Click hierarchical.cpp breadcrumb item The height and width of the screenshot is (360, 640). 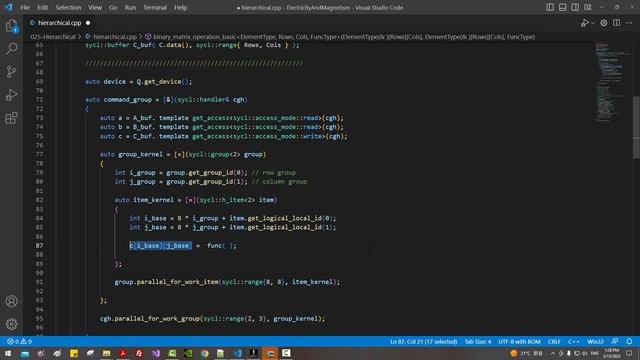click(115, 37)
